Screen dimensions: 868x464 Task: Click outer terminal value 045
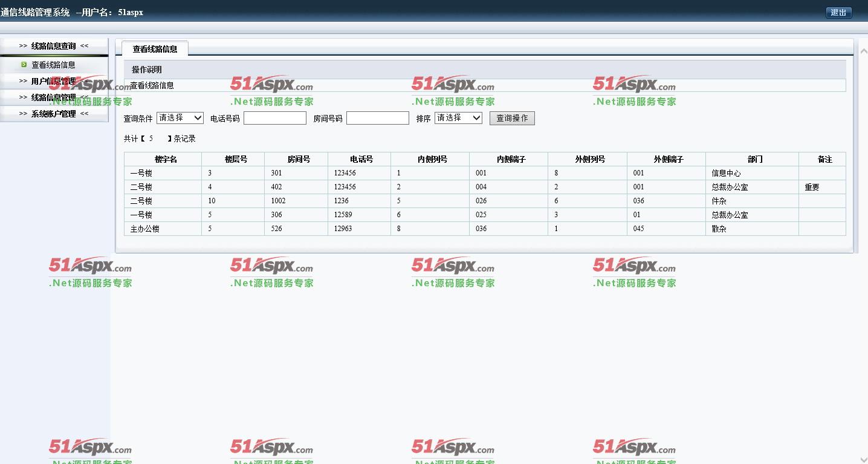pos(639,229)
